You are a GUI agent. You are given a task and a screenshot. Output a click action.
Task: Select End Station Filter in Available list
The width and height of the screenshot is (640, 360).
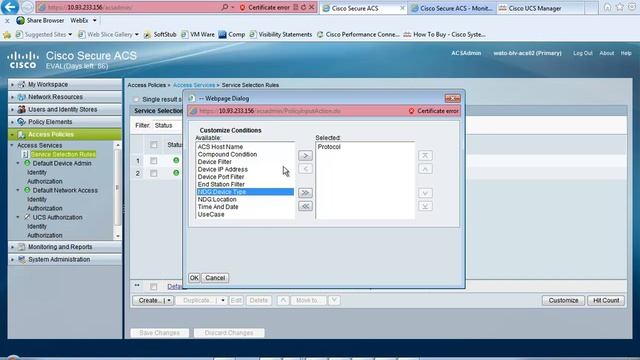point(245,184)
